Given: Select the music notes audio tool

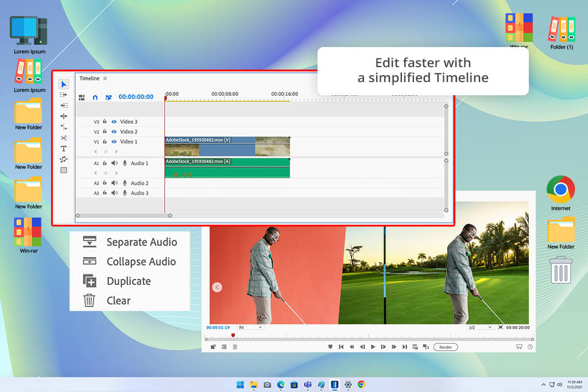Looking at the screenshot, I should pos(64,160).
